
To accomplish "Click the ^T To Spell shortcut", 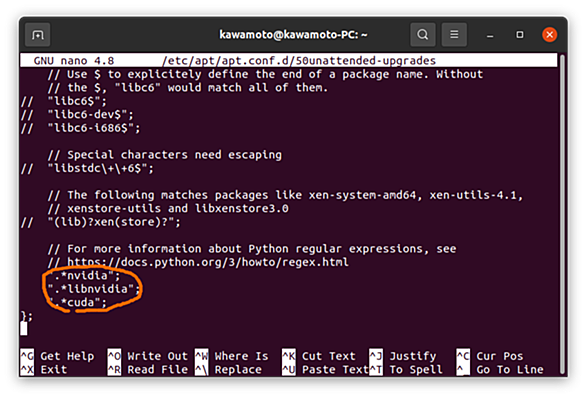I will (x=406, y=370).
